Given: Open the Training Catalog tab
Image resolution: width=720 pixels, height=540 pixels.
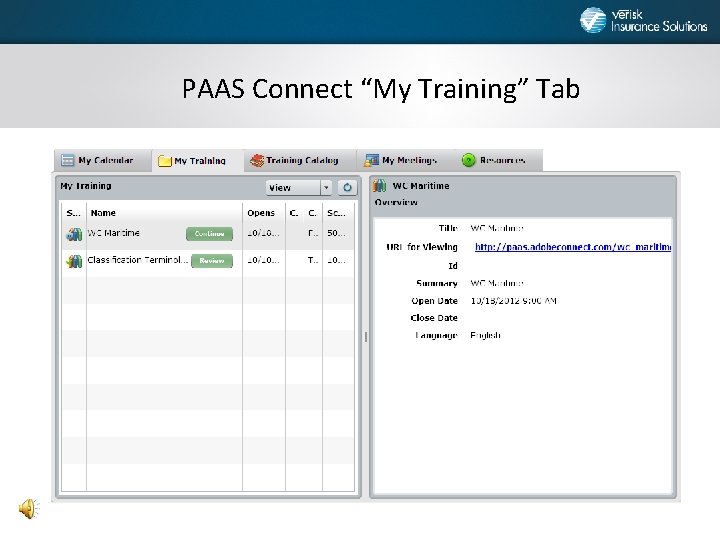Looking at the screenshot, I should click(300, 160).
